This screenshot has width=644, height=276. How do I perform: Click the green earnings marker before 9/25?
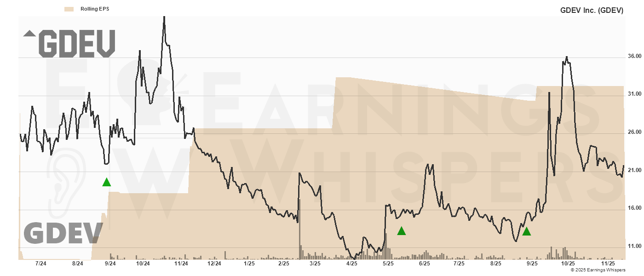tap(527, 231)
